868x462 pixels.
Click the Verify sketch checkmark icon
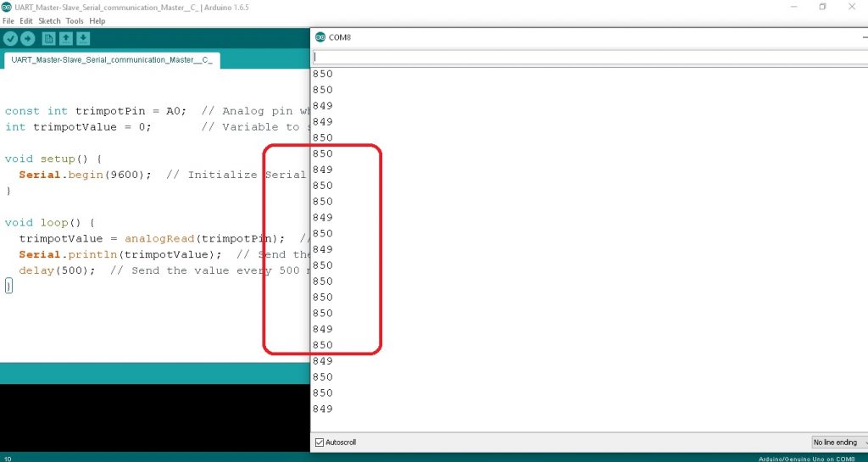coord(10,39)
